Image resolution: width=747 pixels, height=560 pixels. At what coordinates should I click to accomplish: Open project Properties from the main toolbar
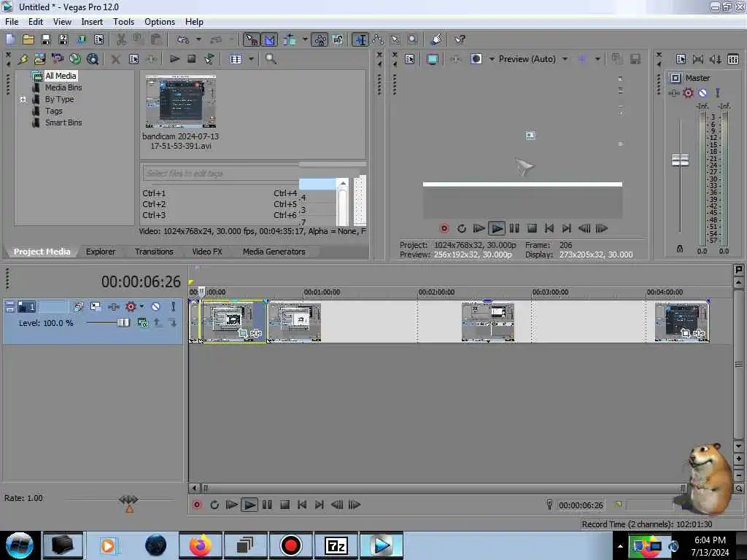click(98, 39)
